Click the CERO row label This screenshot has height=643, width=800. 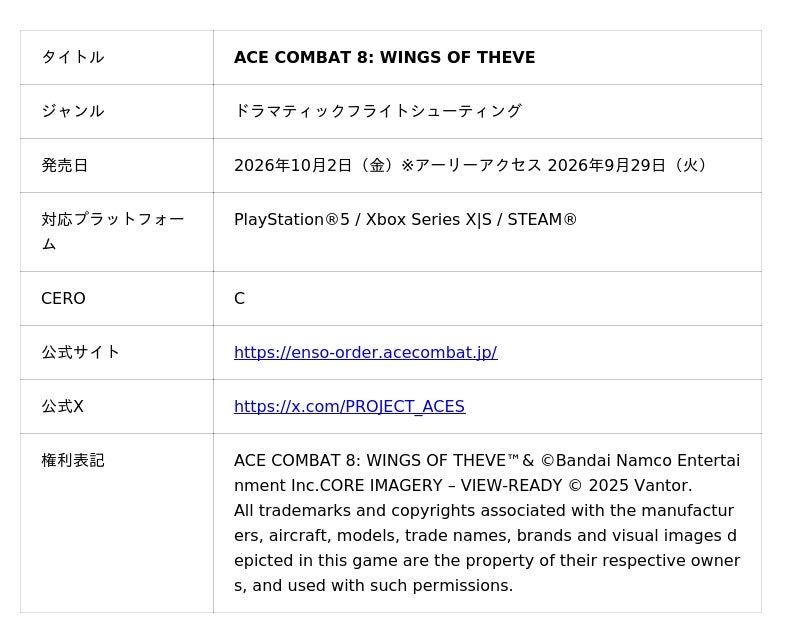pos(63,299)
